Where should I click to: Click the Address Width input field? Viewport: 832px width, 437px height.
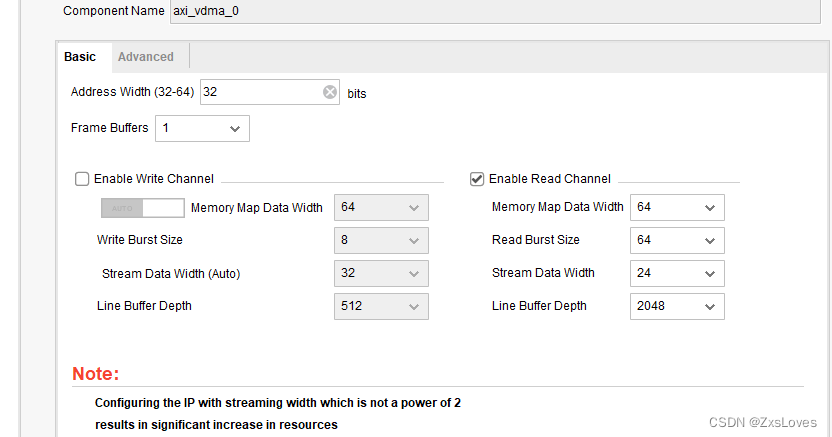(x=260, y=92)
